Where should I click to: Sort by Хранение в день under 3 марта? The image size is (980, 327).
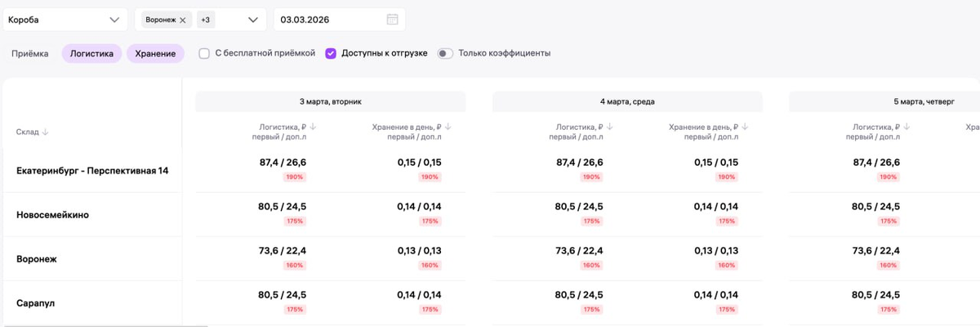tap(448, 127)
